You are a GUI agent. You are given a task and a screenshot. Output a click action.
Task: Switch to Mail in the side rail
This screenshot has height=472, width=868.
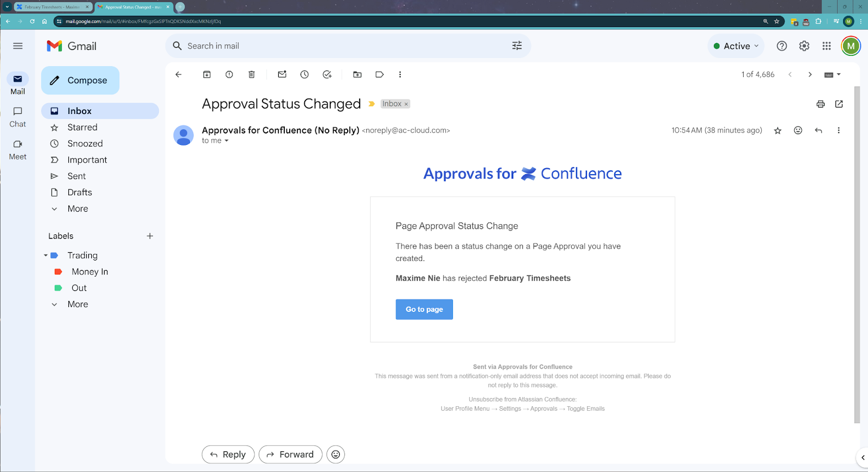point(18,84)
